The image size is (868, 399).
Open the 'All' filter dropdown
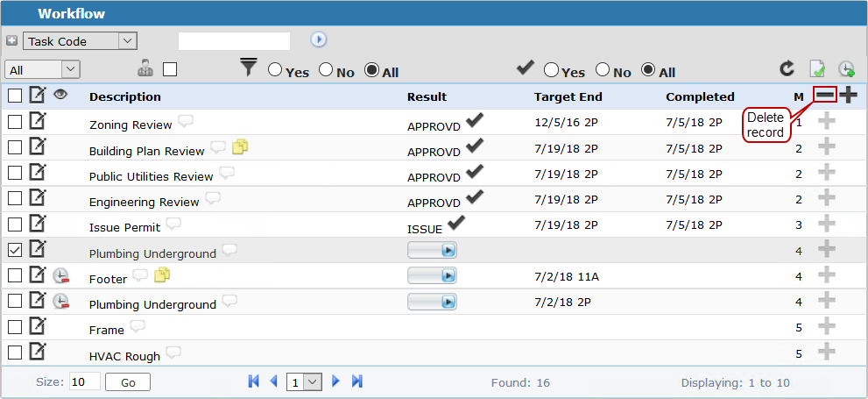42,69
